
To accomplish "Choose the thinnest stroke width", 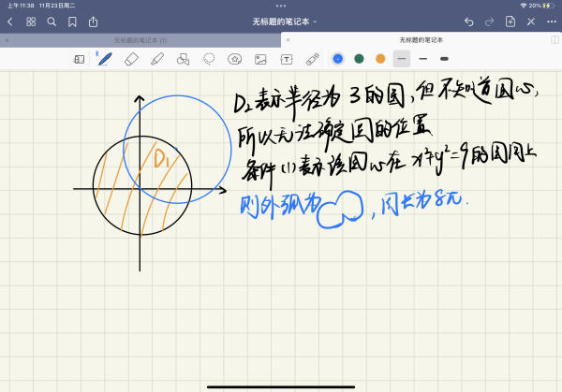I will (x=401, y=59).
